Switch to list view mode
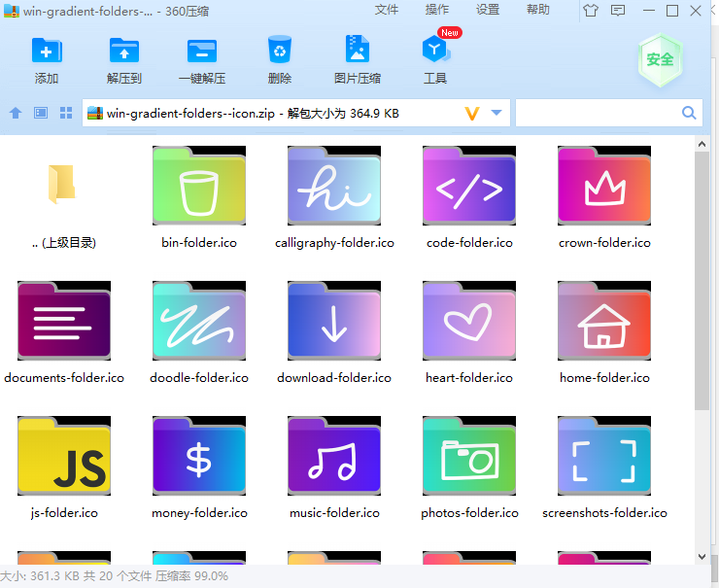 (x=41, y=113)
